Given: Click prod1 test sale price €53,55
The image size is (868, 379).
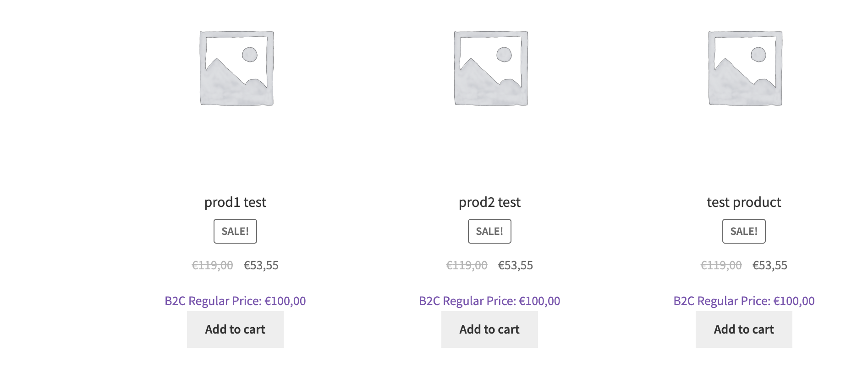Looking at the screenshot, I should tap(261, 265).
